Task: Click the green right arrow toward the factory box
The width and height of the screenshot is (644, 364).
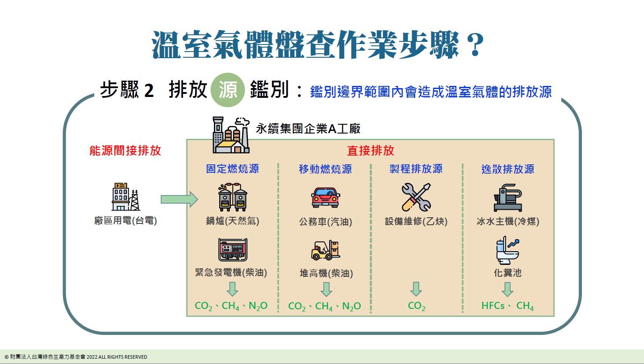Action: coord(179,199)
